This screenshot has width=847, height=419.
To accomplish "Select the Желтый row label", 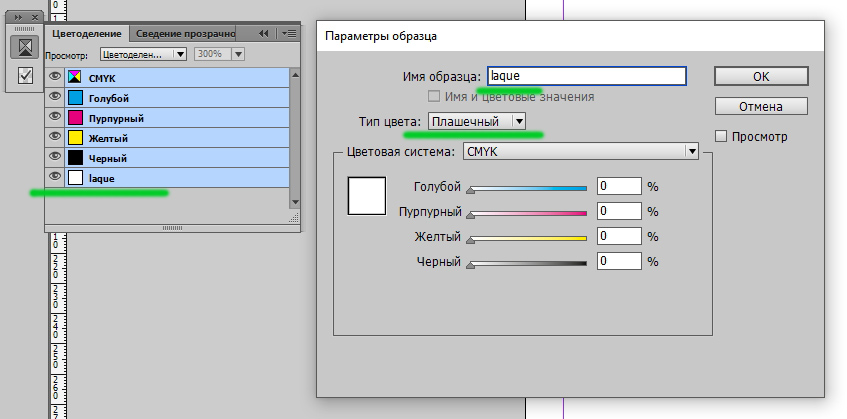I will coord(108,138).
